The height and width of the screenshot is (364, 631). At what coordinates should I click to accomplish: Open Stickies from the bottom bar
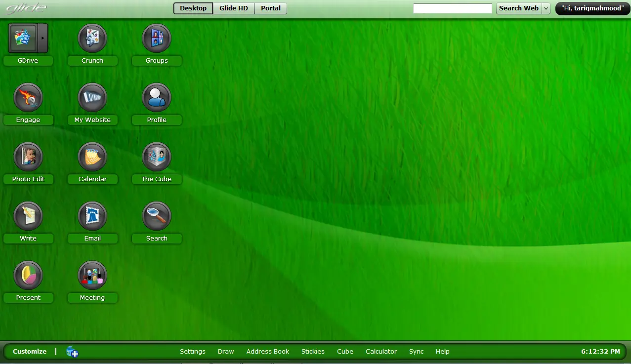point(313,352)
